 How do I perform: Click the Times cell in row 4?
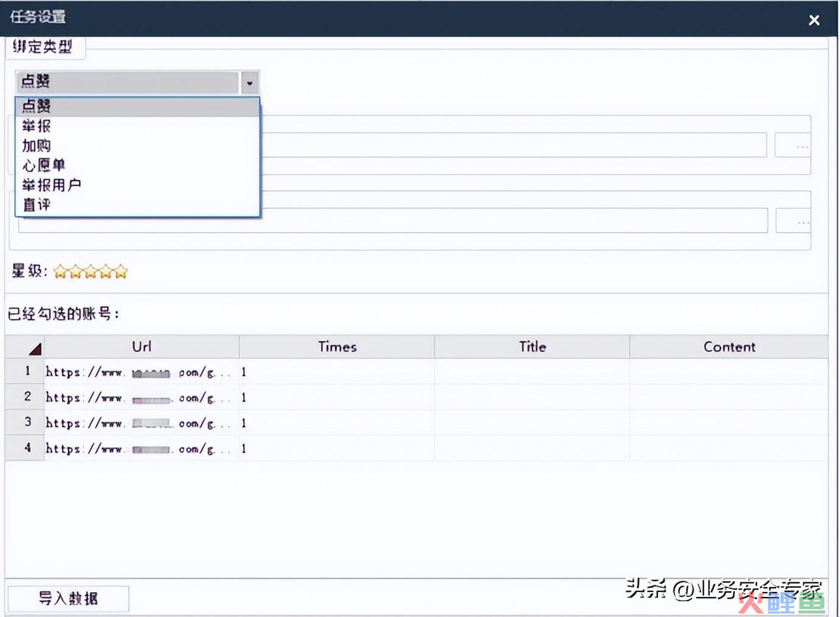pyautogui.click(x=337, y=448)
